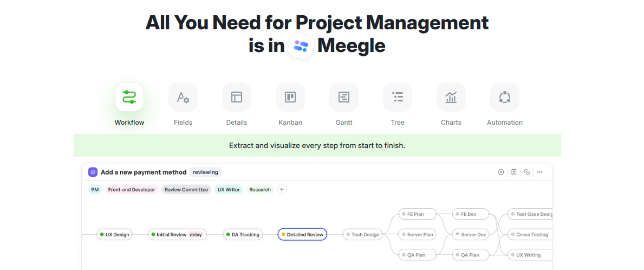Click the purple task icon beside title
The image size is (644, 270).
coord(93,172)
